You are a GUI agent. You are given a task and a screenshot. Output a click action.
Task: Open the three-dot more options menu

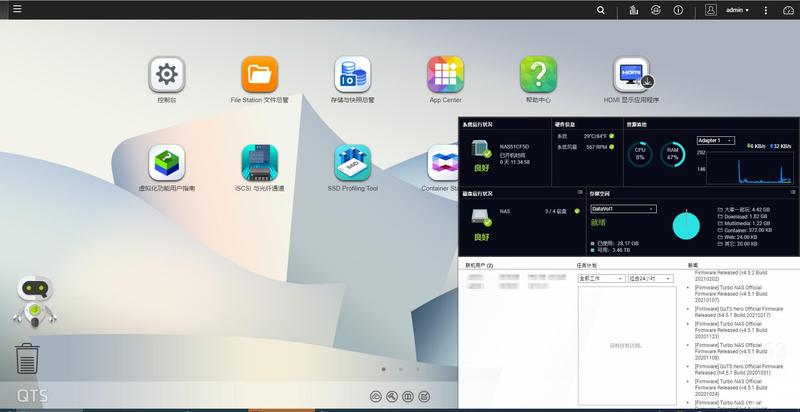tap(765, 10)
